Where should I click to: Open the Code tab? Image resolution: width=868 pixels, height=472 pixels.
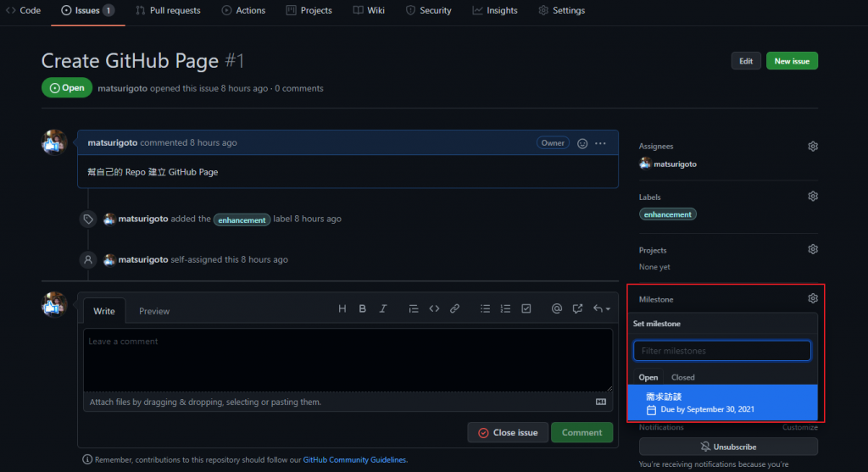(x=23, y=10)
